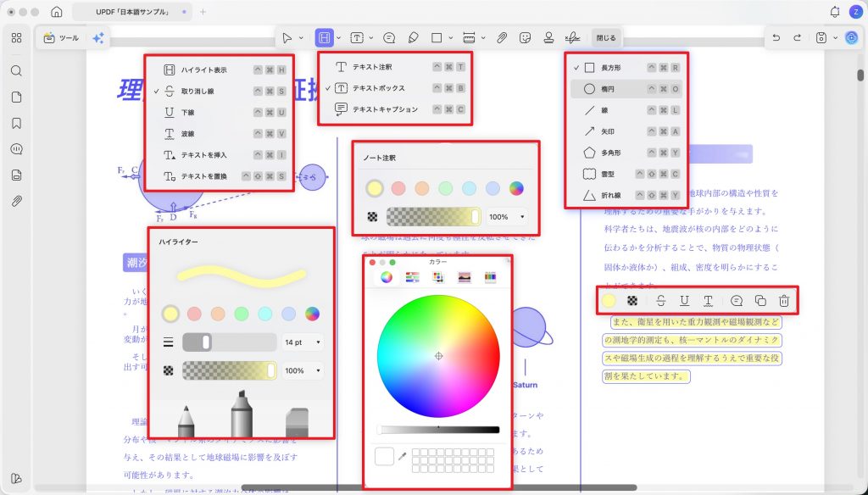Open the home screen icon
This screenshot has height=495, width=868.
(57, 12)
